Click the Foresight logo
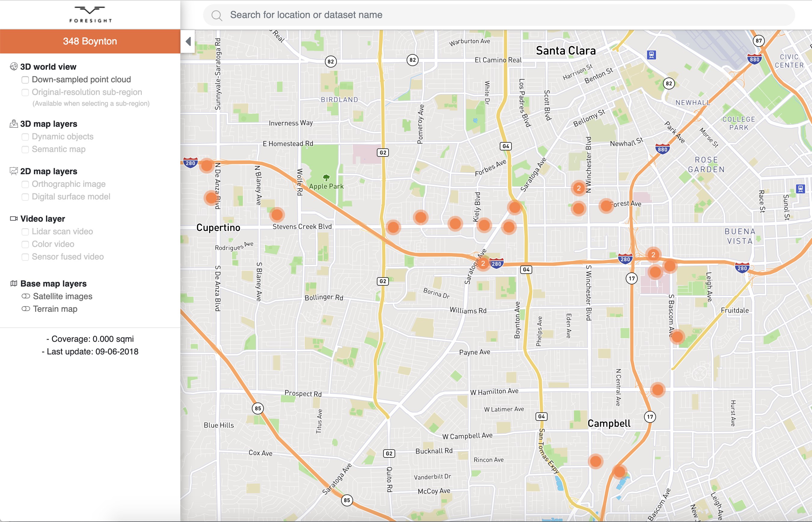This screenshot has width=812, height=522. tap(90, 15)
